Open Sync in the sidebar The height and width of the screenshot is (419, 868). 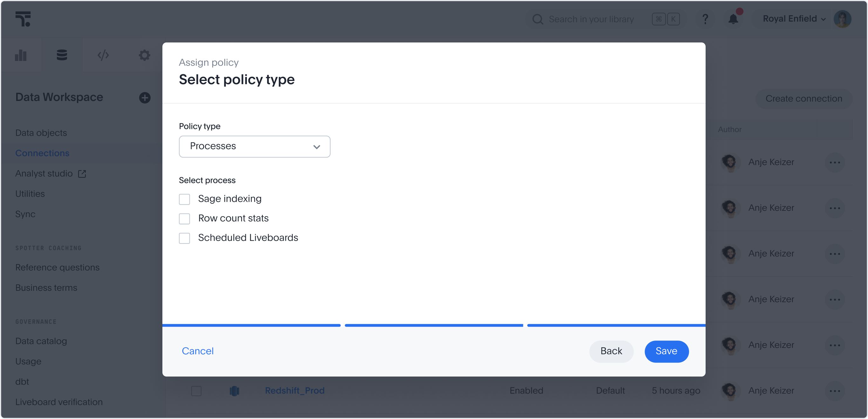point(25,214)
